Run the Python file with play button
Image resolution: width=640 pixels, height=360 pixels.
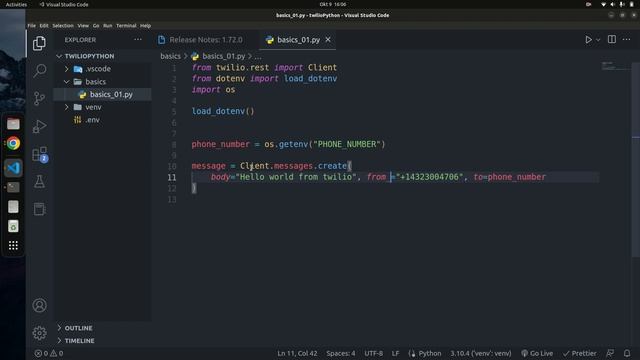[588, 40]
